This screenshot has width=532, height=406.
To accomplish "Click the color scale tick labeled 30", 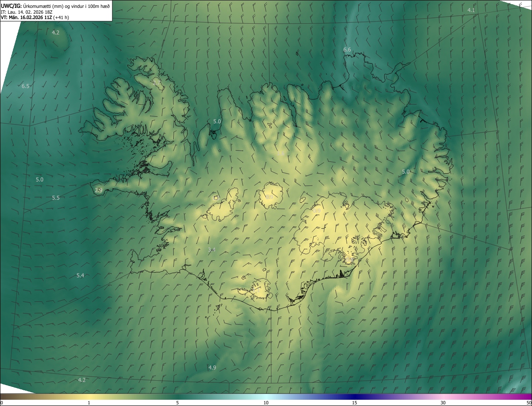I will 443,403.
